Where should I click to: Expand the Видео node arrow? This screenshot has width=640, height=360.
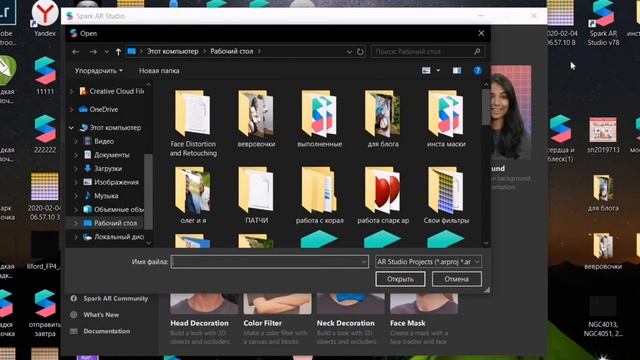[76, 141]
